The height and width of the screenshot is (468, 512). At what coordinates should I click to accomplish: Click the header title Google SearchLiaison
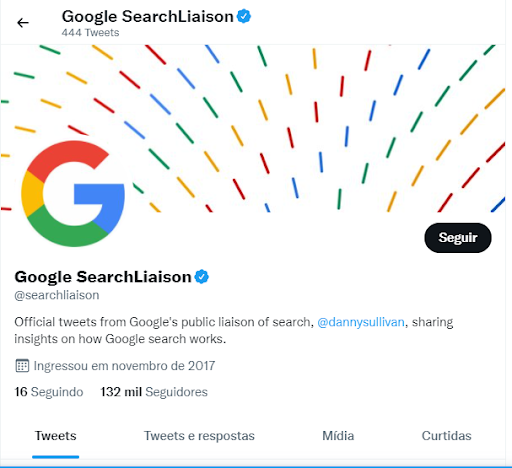147,17
